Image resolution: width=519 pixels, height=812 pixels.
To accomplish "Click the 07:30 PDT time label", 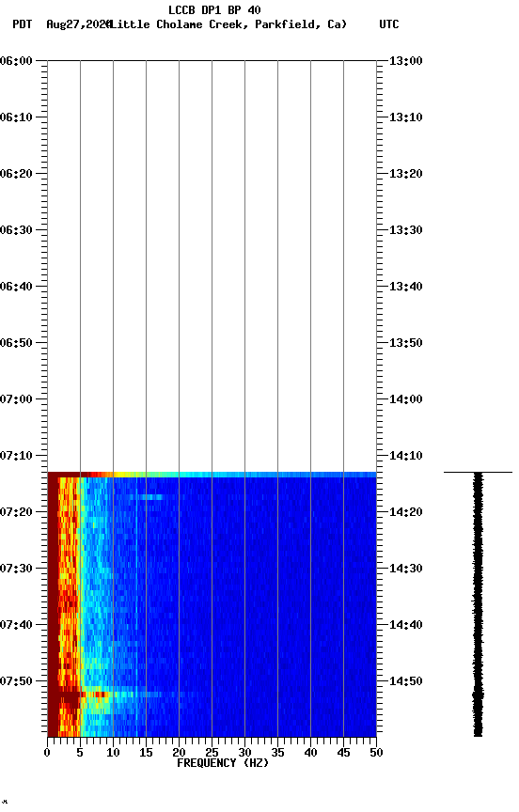I will click(x=16, y=570).
